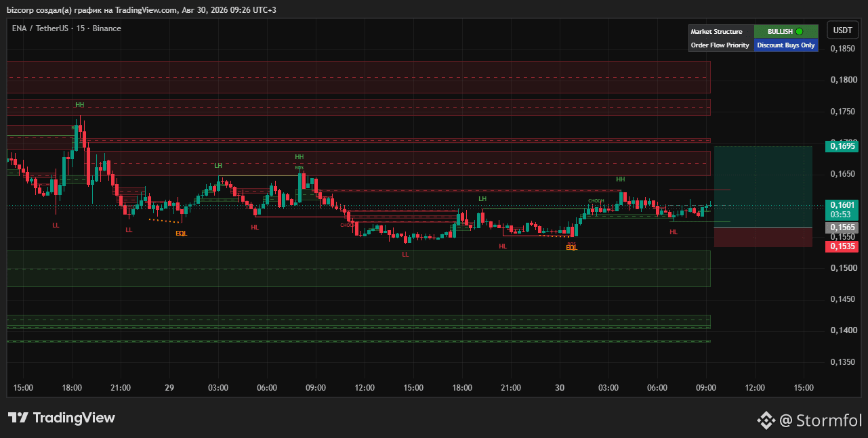The width and height of the screenshot is (868, 438).
Task: Click the date label 30 on the time axis
Action: pyautogui.click(x=560, y=388)
